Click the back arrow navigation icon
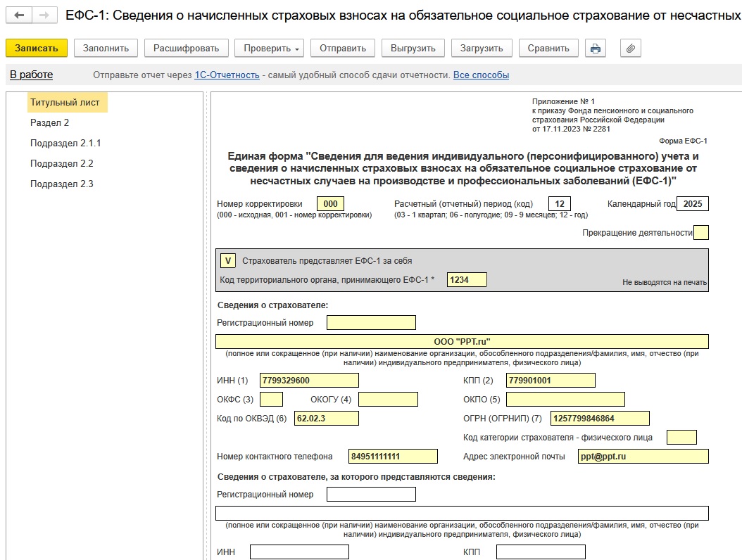Viewport: 742px width, 560px height. coord(19,15)
